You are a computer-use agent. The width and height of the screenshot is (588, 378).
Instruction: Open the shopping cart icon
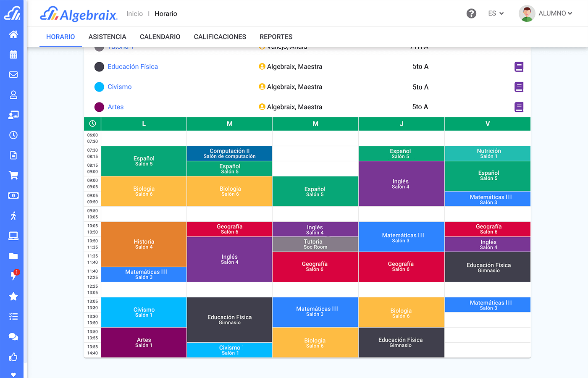point(13,175)
